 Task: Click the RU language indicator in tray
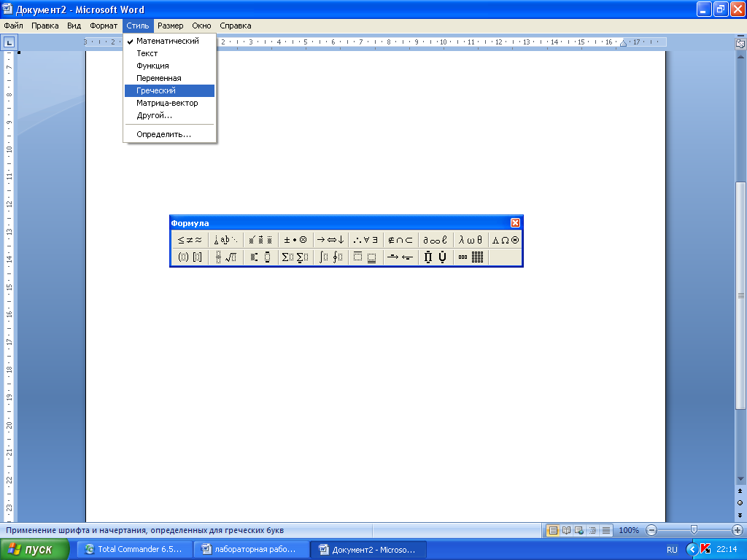[x=672, y=550]
